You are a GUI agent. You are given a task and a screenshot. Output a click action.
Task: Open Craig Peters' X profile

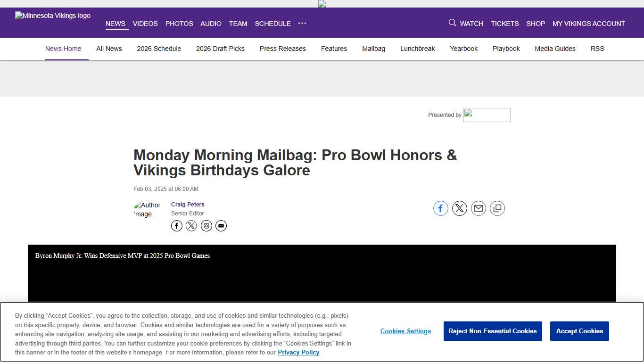click(x=191, y=226)
